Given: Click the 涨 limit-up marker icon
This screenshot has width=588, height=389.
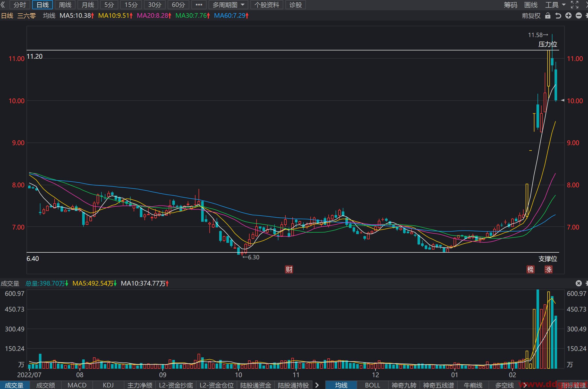Looking at the screenshot, I should tap(549, 269).
